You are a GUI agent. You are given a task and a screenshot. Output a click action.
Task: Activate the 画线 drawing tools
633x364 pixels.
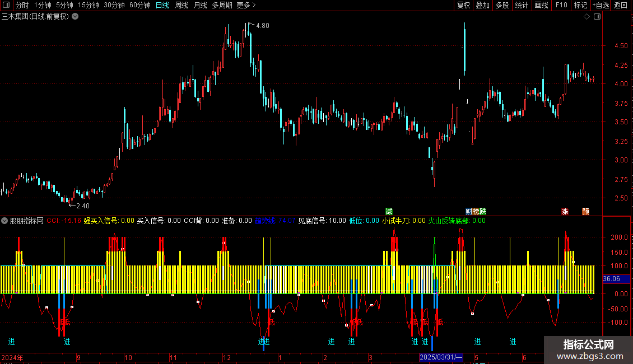tap(541, 5)
